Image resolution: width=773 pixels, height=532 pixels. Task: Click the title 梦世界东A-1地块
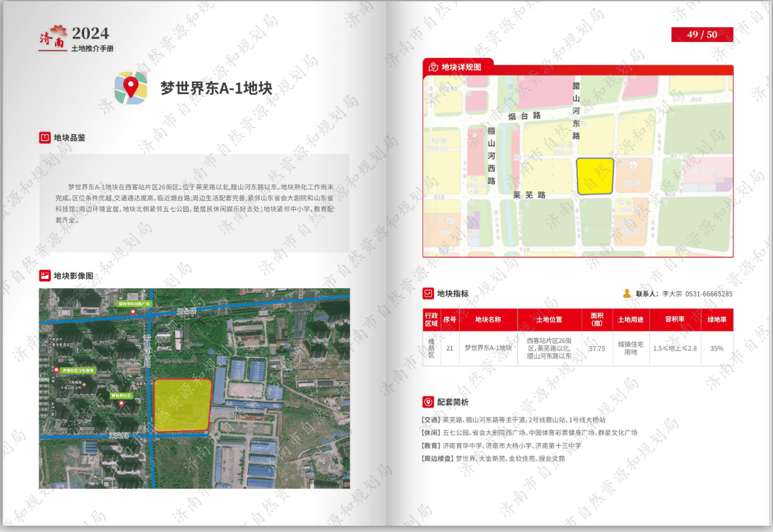216,88
